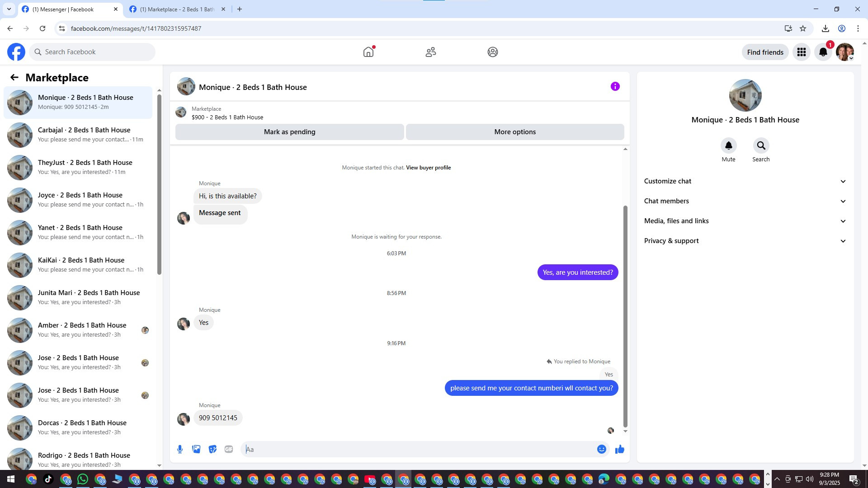Open Chrome downloads icon
Image resolution: width=868 pixels, height=488 pixels.
pyautogui.click(x=826, y=28)
